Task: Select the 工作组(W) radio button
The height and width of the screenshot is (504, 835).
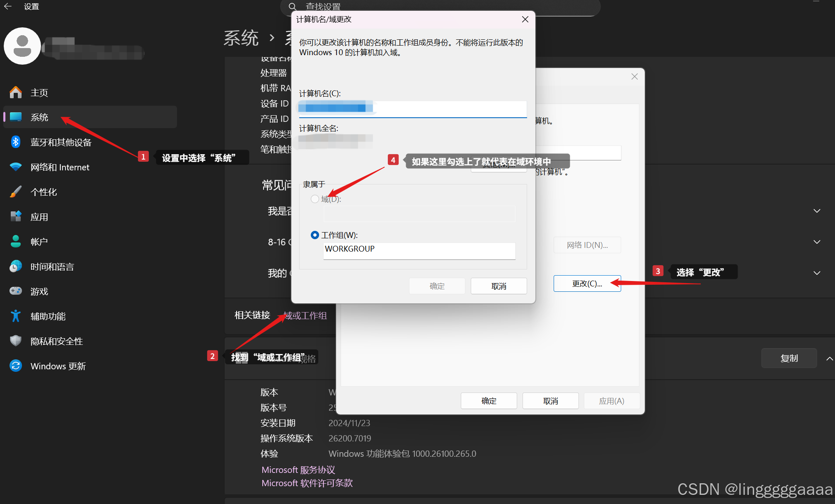Action: click(x=315, y=235)
